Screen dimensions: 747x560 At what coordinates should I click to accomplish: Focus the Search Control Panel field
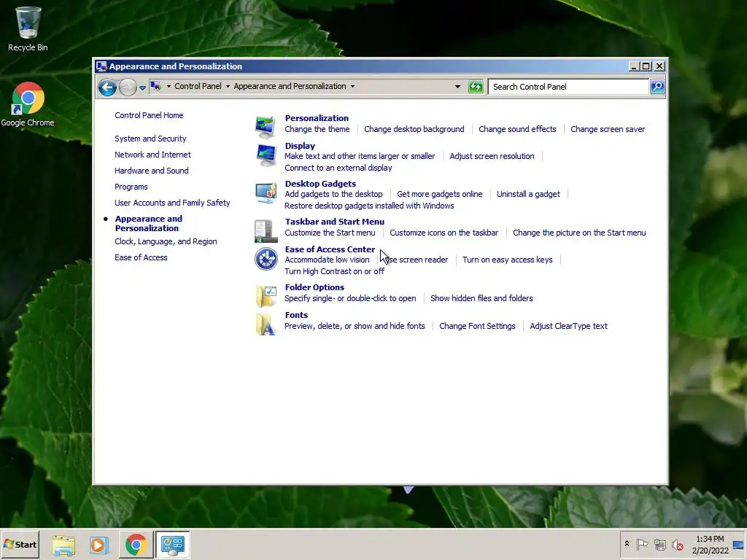coord(568,87)
